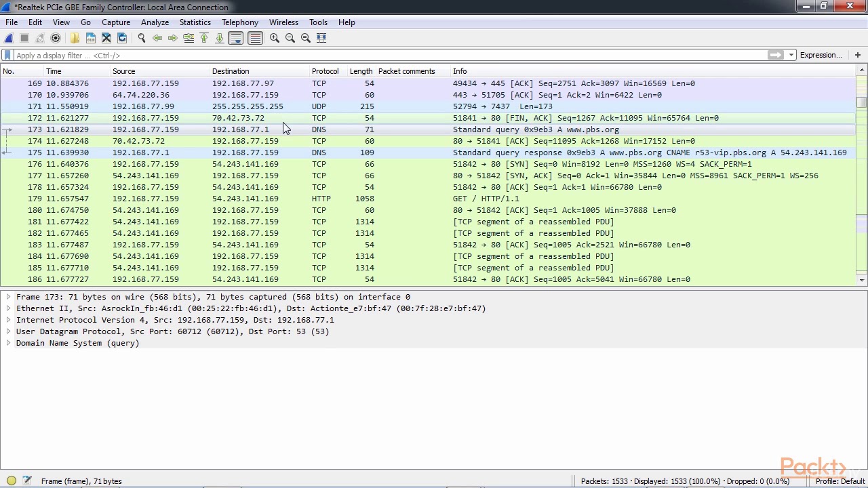
Task: Click the packet list scrollbar thumb
Action: click(863, 102)
